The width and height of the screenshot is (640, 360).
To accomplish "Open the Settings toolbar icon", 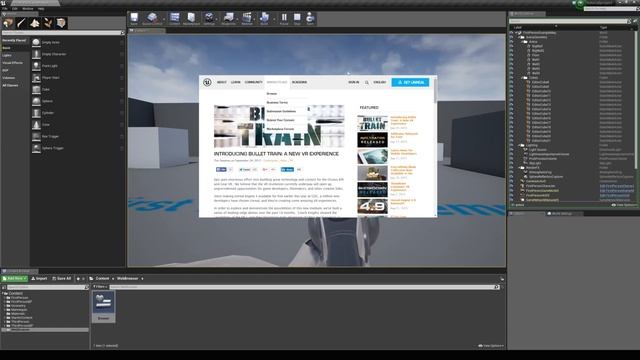I will point(209,18).
